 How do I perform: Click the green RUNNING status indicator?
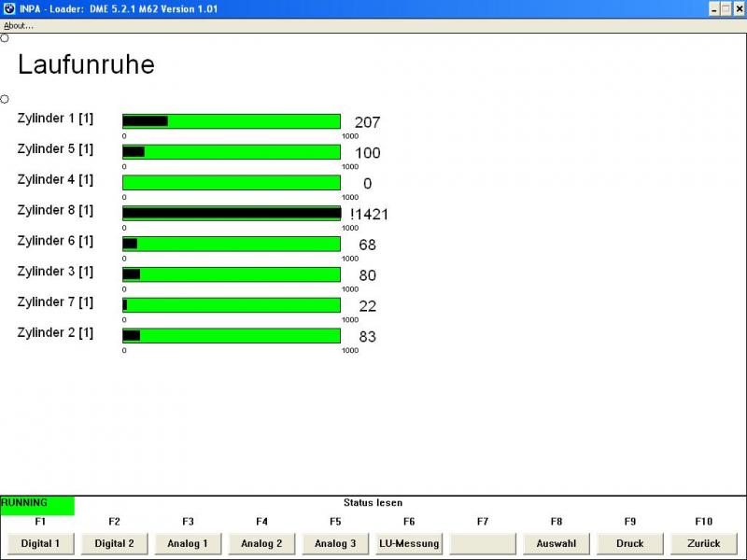(x=37, y=505)
